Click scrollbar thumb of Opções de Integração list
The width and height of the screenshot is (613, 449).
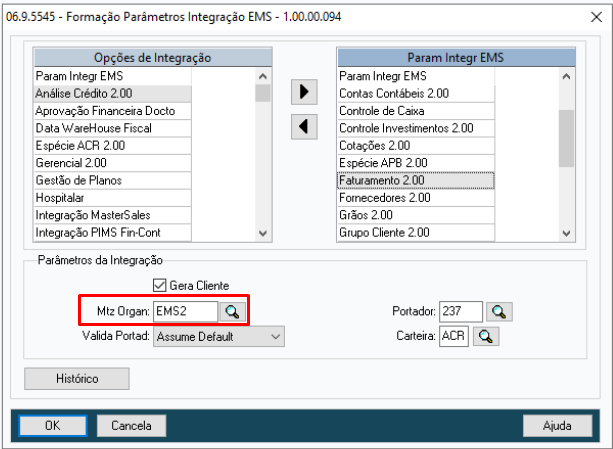click(x=263, y=93)
